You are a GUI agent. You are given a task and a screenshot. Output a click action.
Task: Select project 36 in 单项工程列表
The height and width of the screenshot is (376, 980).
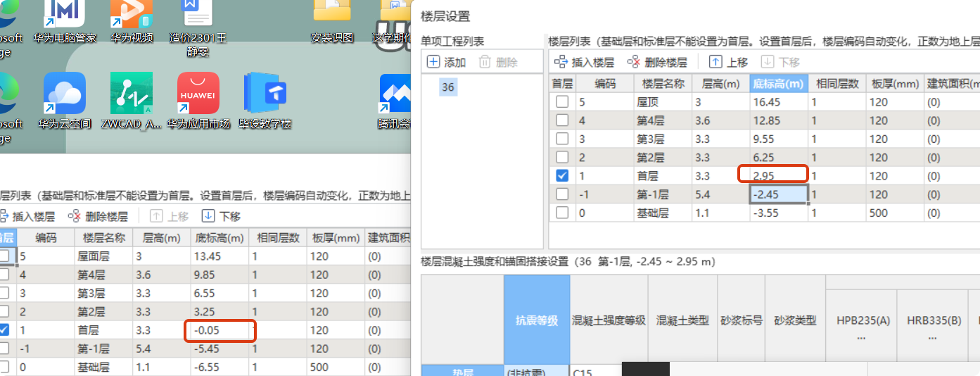tap(447, 87)
